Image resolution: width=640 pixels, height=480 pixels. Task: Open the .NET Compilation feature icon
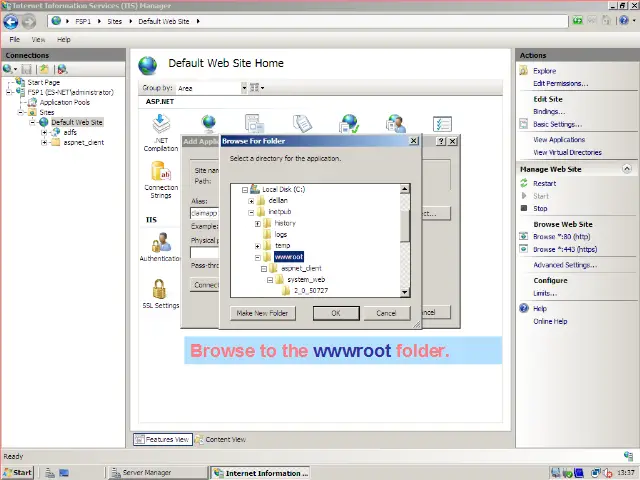click(161, 124)
